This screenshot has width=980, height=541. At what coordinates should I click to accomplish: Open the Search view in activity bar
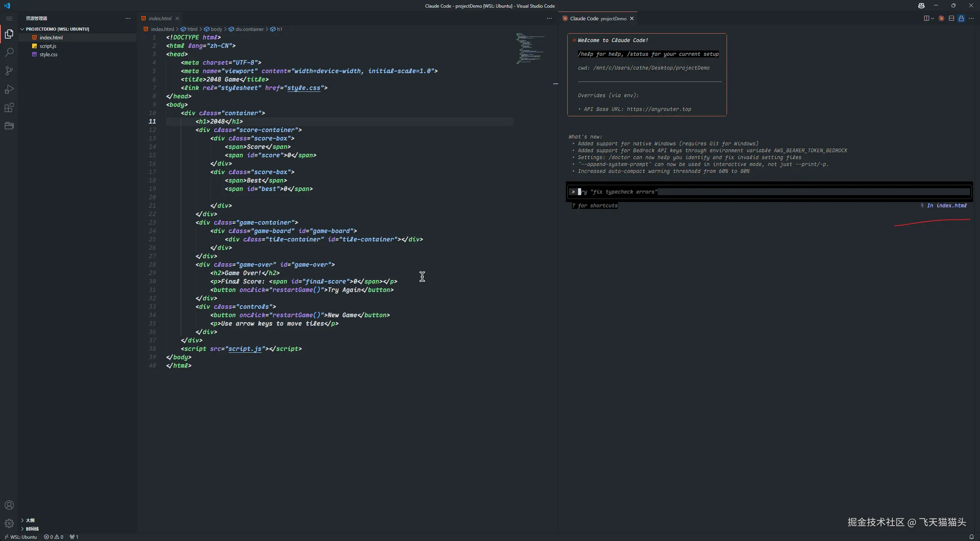click(9, 52)
